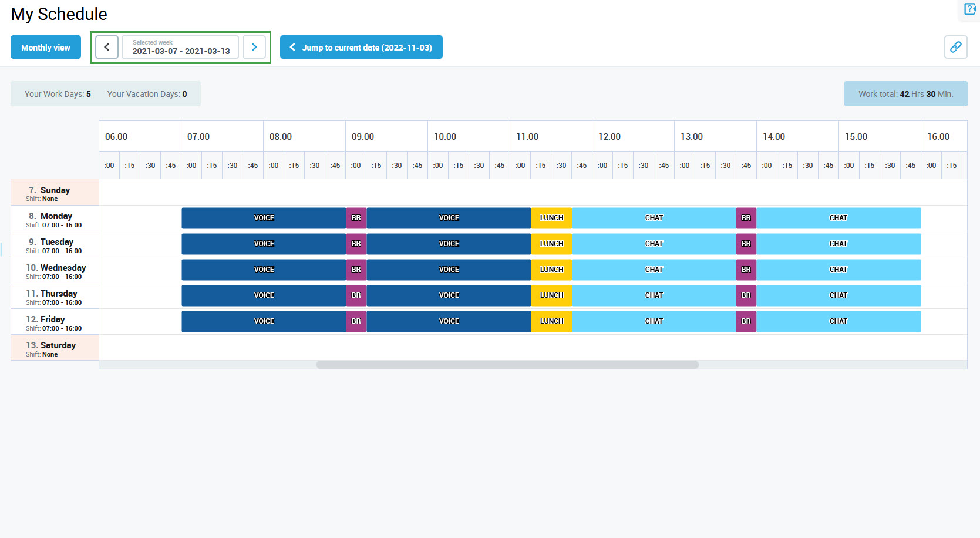Viewport: 980px width, 538px height.
Task: Click Monday's second VOICE block
Action: (449, 218)
